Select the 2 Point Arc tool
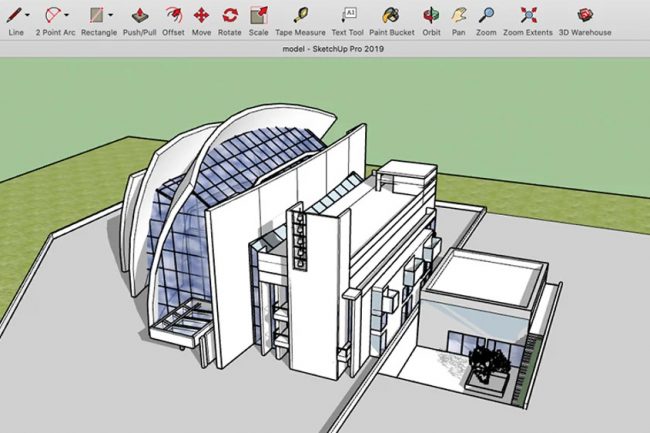Screen dimensions: 650x433 [x=54, y=14]
